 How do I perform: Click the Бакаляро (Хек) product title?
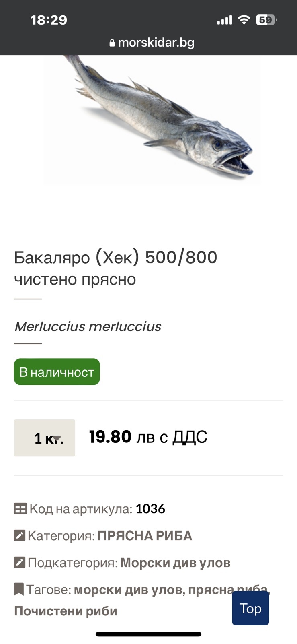116,268
